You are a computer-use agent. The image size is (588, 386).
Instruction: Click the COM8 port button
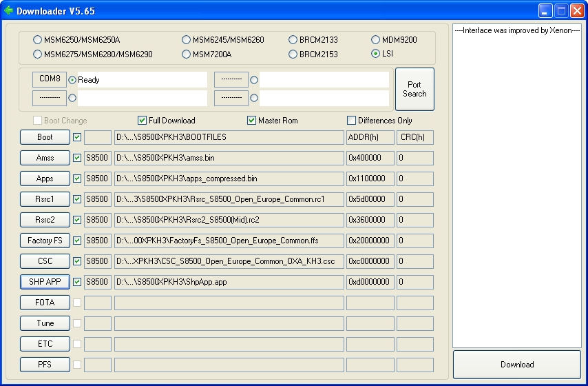point(50,79)
